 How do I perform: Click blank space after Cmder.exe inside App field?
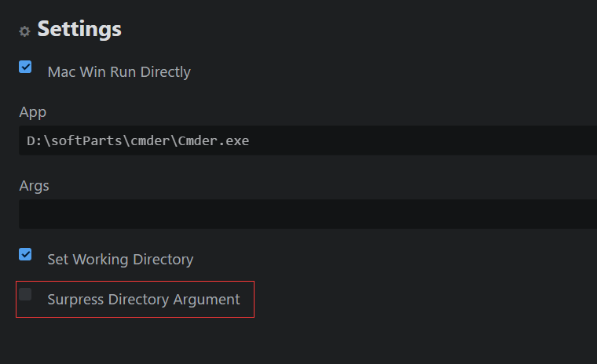pyautogui.click(x=419, y=140)
